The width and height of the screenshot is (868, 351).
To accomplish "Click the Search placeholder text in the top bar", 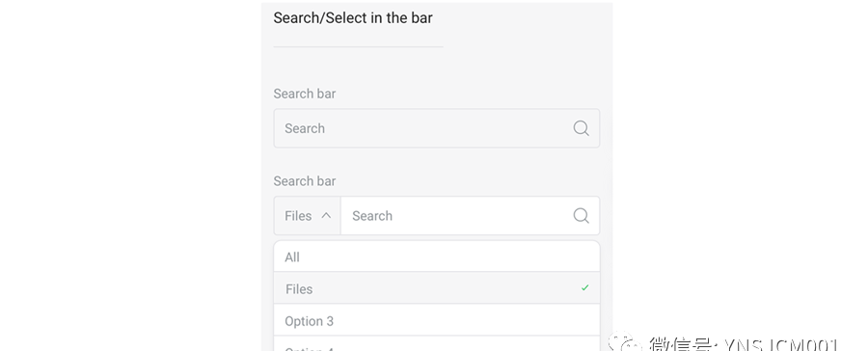I will (305, 128).
